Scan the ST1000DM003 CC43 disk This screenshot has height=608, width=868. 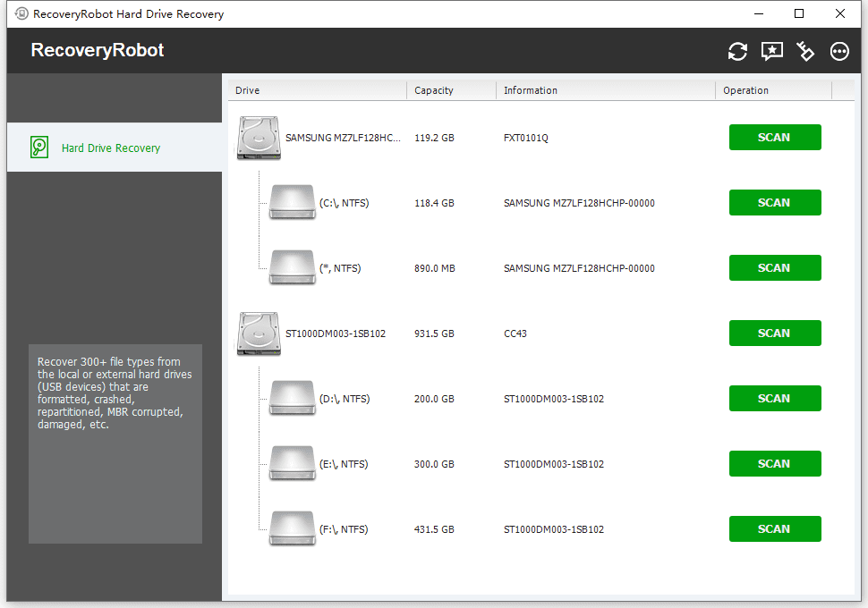774,334
